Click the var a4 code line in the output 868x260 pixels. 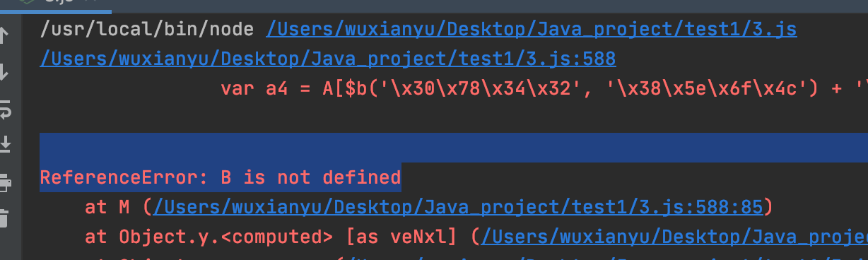click(544, 88)
